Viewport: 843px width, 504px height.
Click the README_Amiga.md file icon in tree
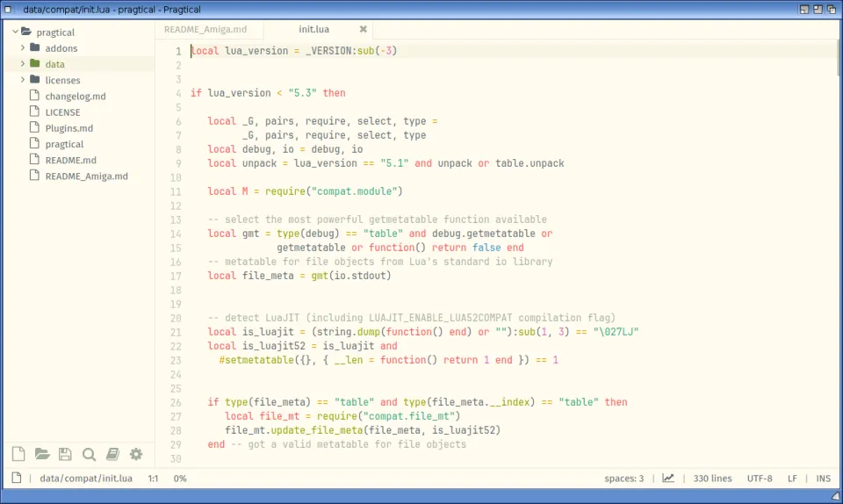[34, 175]
